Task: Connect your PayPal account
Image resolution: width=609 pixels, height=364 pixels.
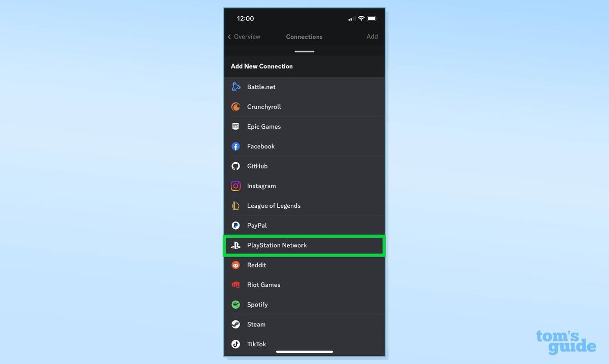Action: click(x=257, y=225)
